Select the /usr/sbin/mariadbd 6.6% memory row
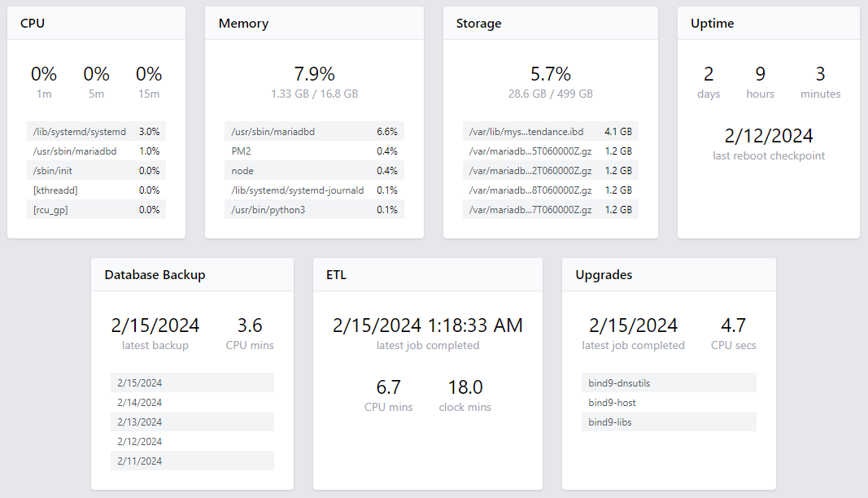Image resolution: width=868 pixels, height=498 pixels. coord(315,132)
